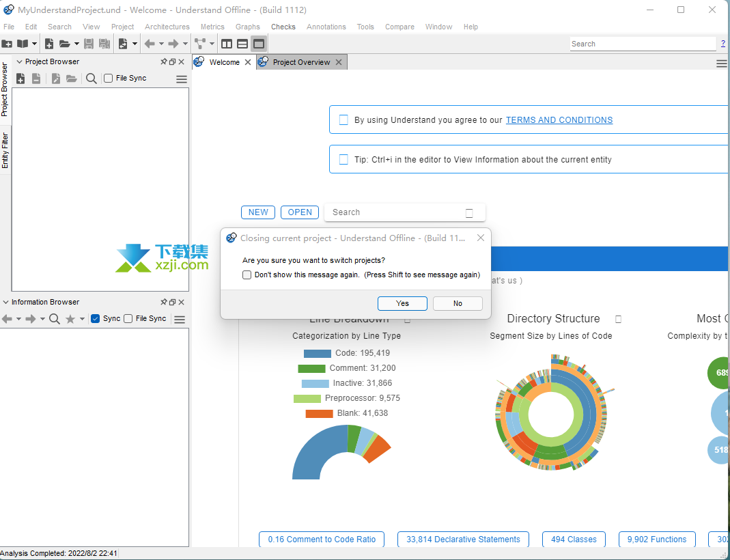Click the folder icon in Project Browser toolbar
730x560 pixels.
pyautogui.click(x=71, y=79)
